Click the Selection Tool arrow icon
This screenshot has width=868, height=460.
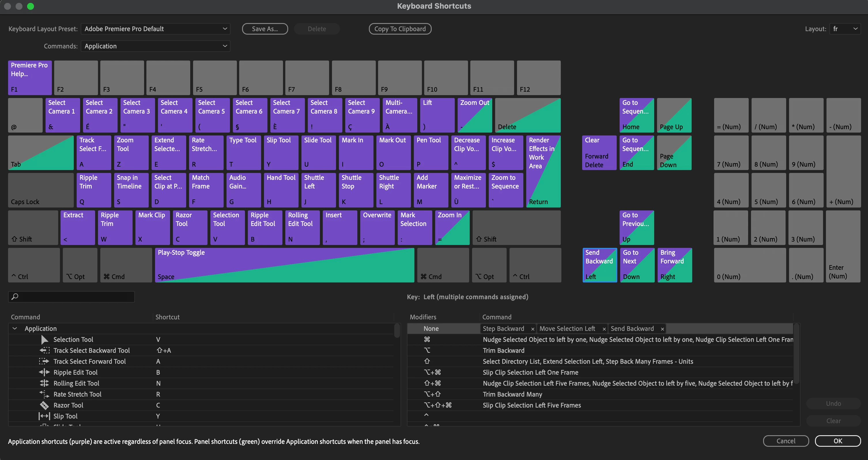coord(44,339)
